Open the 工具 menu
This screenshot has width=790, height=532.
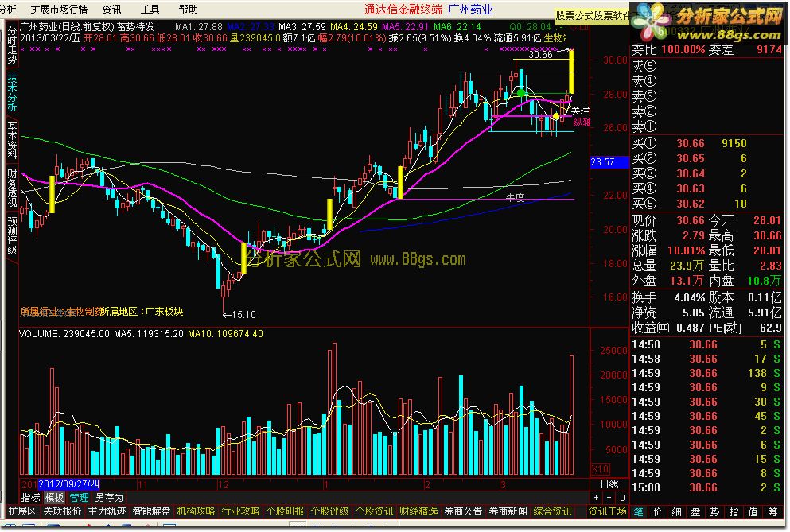click(150, 9)
